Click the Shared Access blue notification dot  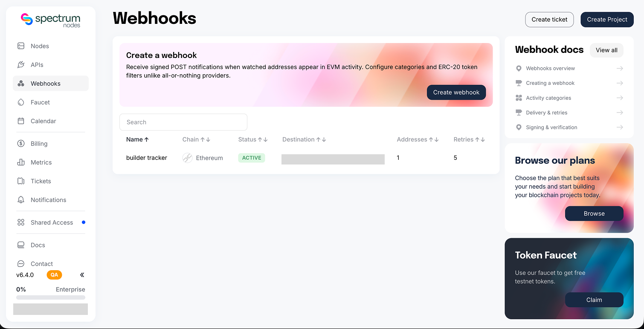click(x=84, y=222)
